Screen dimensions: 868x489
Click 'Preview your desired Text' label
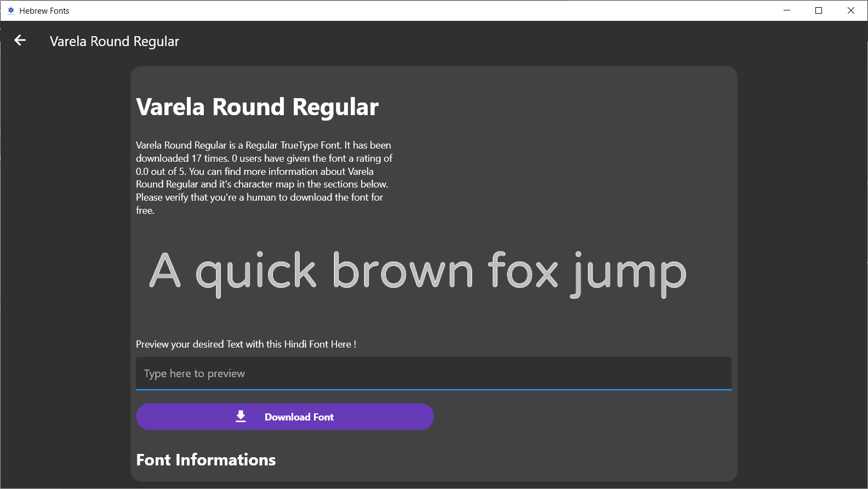click(x=246, y=344)
